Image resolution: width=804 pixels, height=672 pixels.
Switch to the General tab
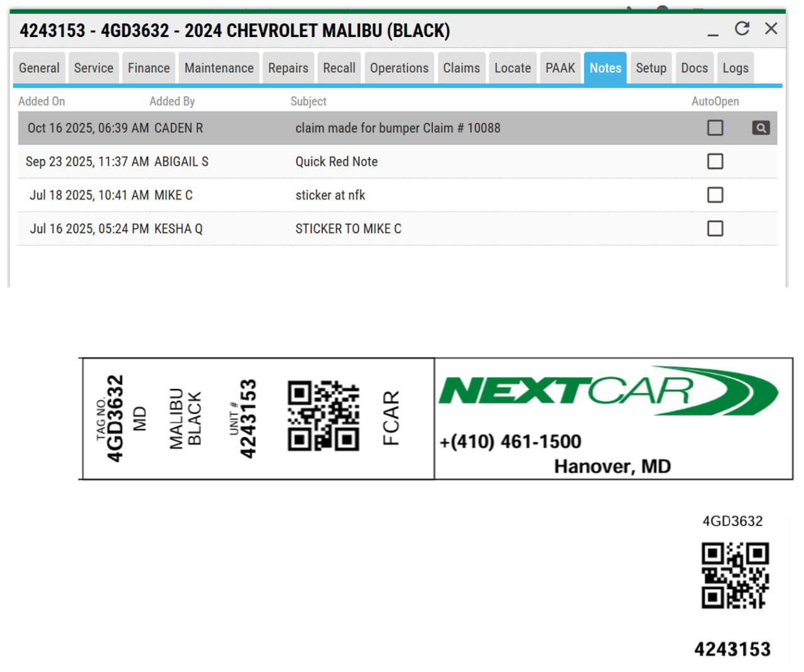pyautogui.click(x=39, y=68)
